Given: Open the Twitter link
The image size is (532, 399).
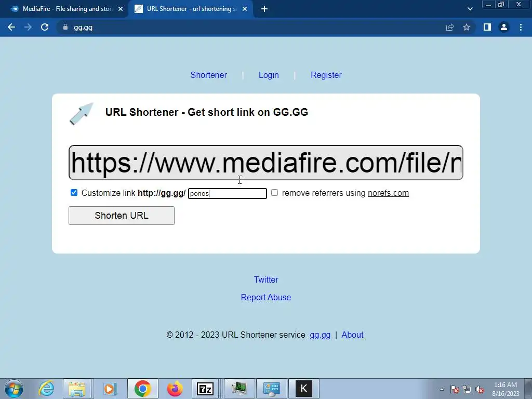Looking at the screenshot, I should pyautogui.click(x=266, y=280).
